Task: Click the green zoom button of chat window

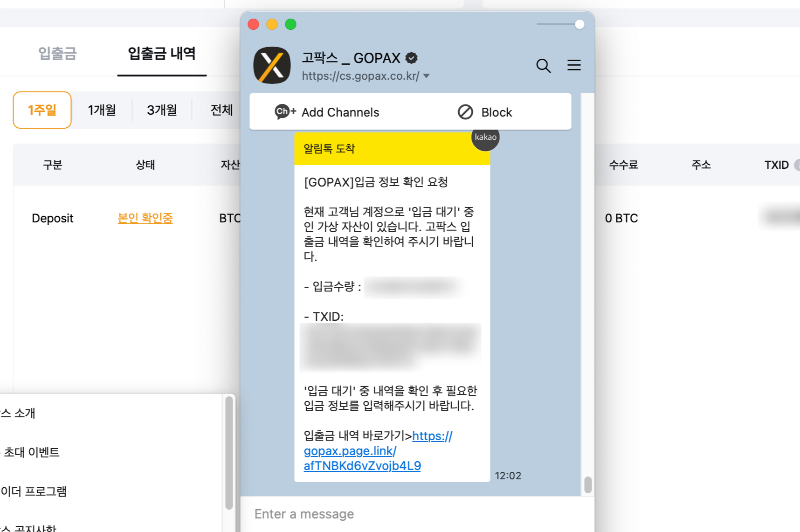Action: coord(290,24)
